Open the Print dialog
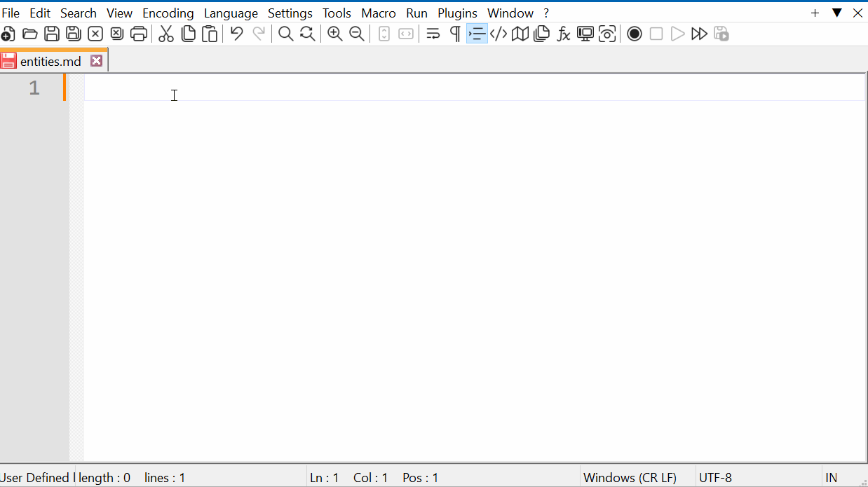Viewport: 868px width, 487px height. (139, 33)
